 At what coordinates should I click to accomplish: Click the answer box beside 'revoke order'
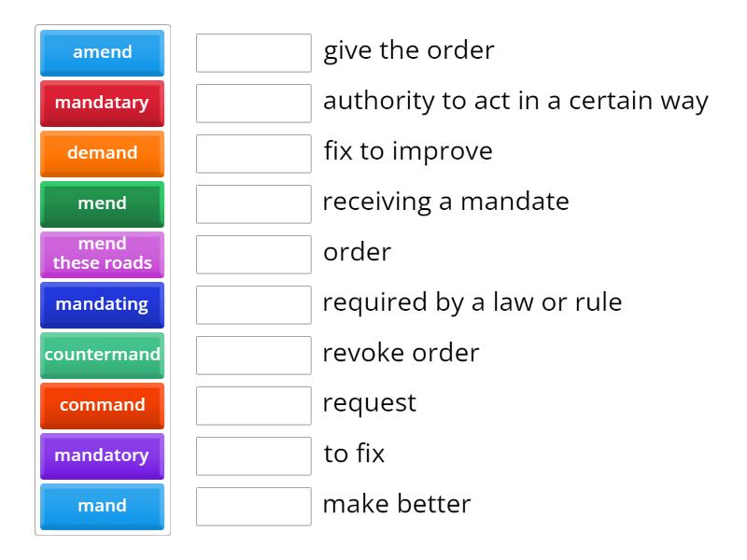pyautogui.click(x=253, y=355)
